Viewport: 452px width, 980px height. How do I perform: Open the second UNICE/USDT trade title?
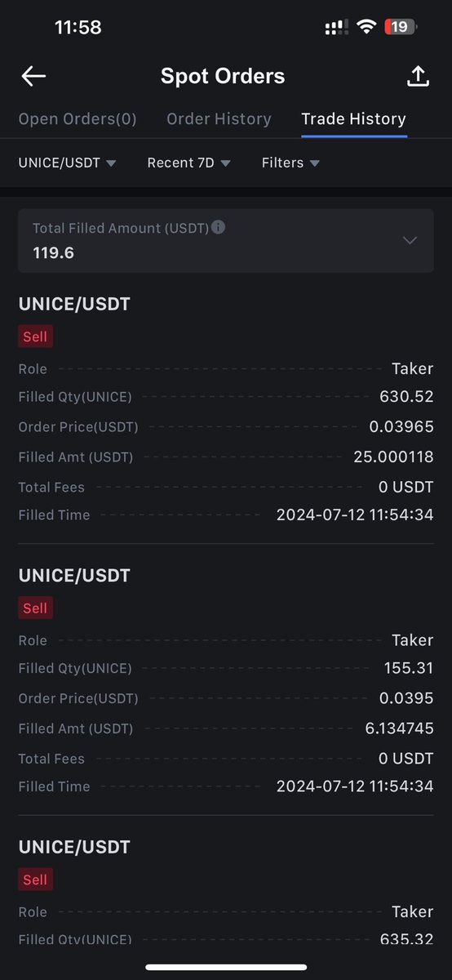click(x=74, y=576)
